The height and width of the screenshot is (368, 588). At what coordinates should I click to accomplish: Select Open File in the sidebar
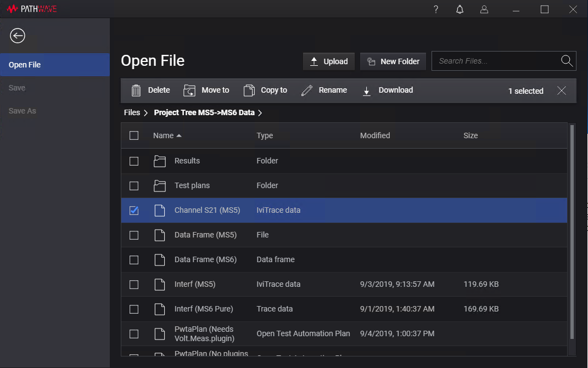click(25, 65)
